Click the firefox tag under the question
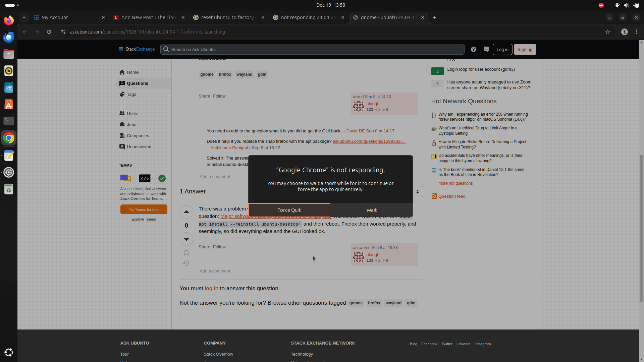Viewport: 644px width, 362px height. point(225,74)
